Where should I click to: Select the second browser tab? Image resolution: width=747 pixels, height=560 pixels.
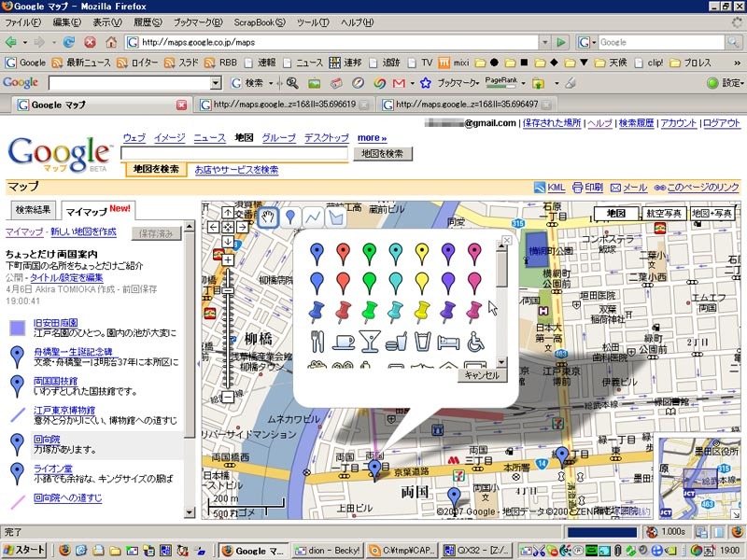click(x=285, y=105)
